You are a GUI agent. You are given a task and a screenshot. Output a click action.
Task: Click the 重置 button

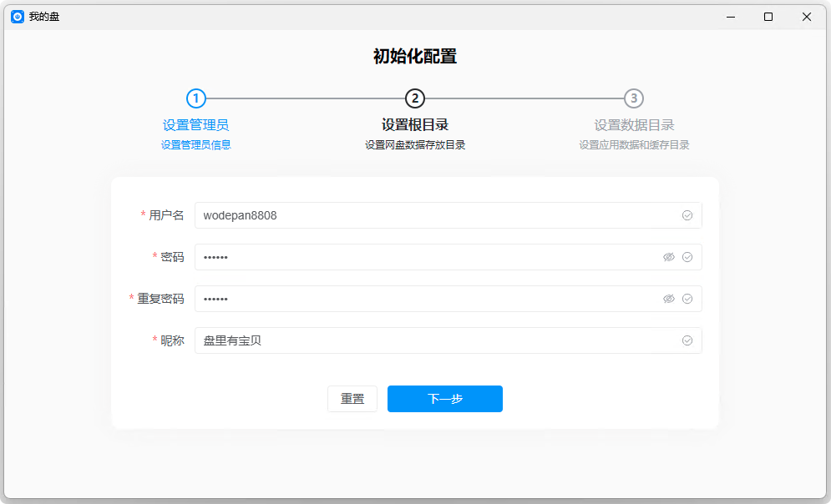coord(352,399)
